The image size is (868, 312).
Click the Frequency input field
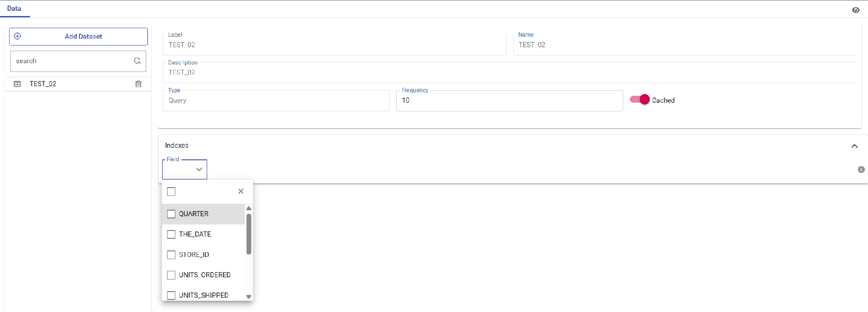click(x=510, y=101)
